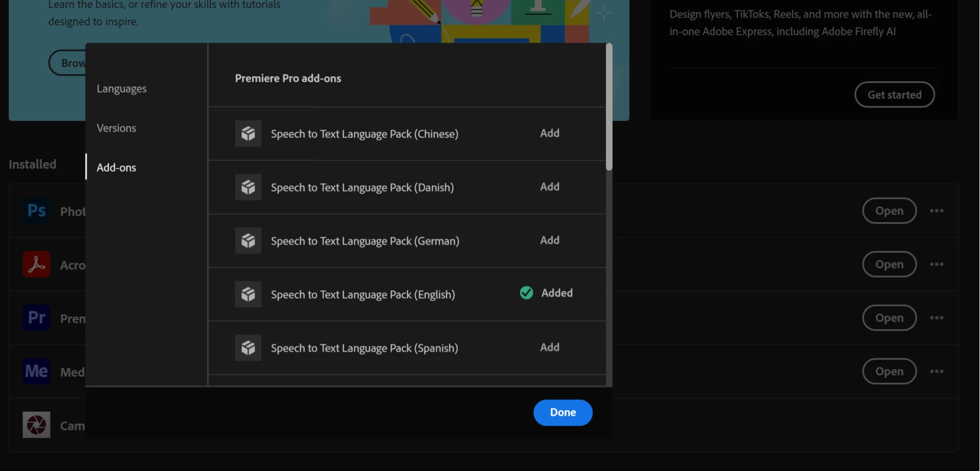
Task: Click Speech to Text Language Pack (Chinese) text
Action: (364, 134)
